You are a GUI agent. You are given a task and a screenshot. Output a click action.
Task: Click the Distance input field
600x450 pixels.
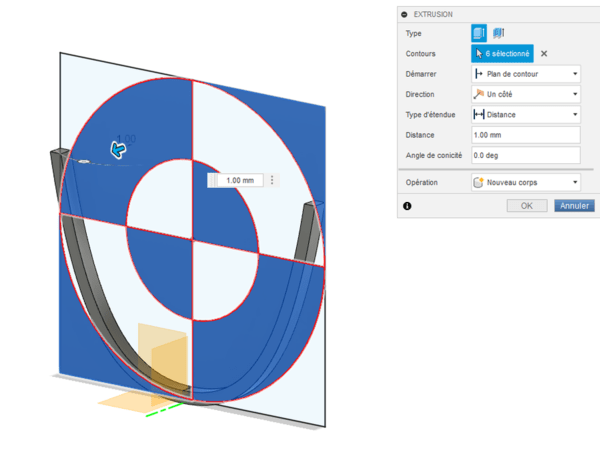[525, 135]
